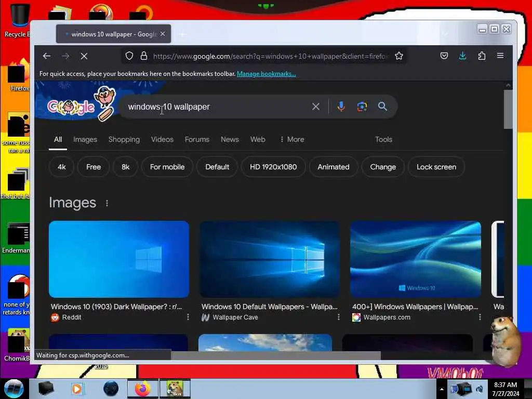Open more options for the Reddit result
The height and width of the screenshot is (399, 532).
(188, 317)
